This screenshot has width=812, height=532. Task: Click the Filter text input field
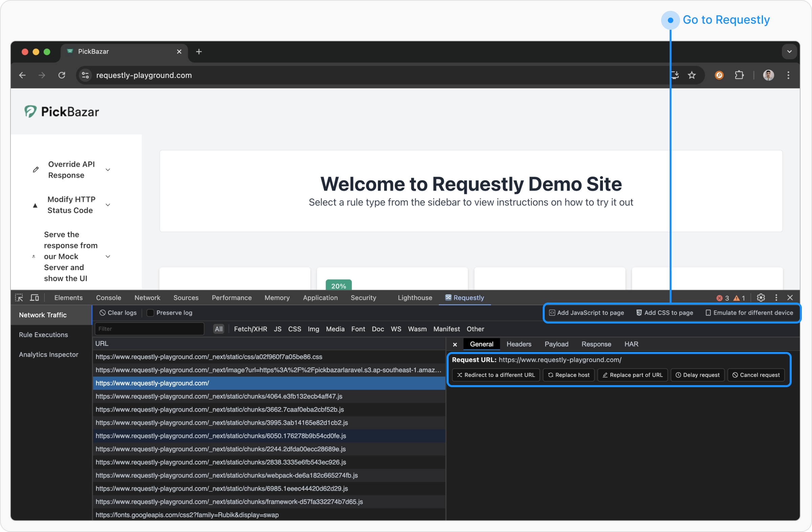(150, 329)
